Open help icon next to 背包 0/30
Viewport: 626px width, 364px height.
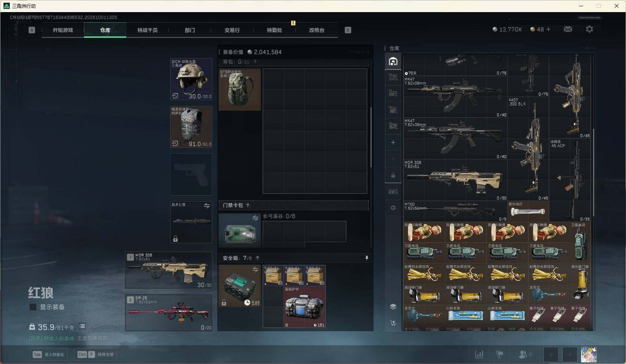click(x=255, y=62)
